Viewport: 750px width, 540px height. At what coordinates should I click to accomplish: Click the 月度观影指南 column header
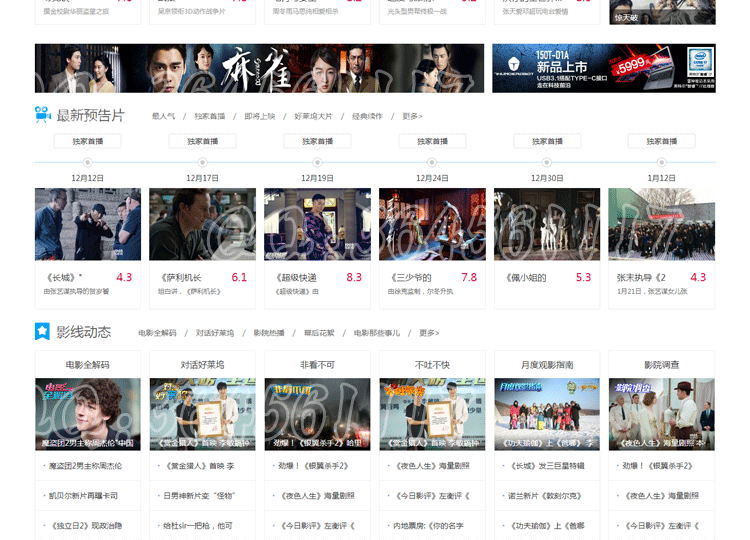(547, 364)
